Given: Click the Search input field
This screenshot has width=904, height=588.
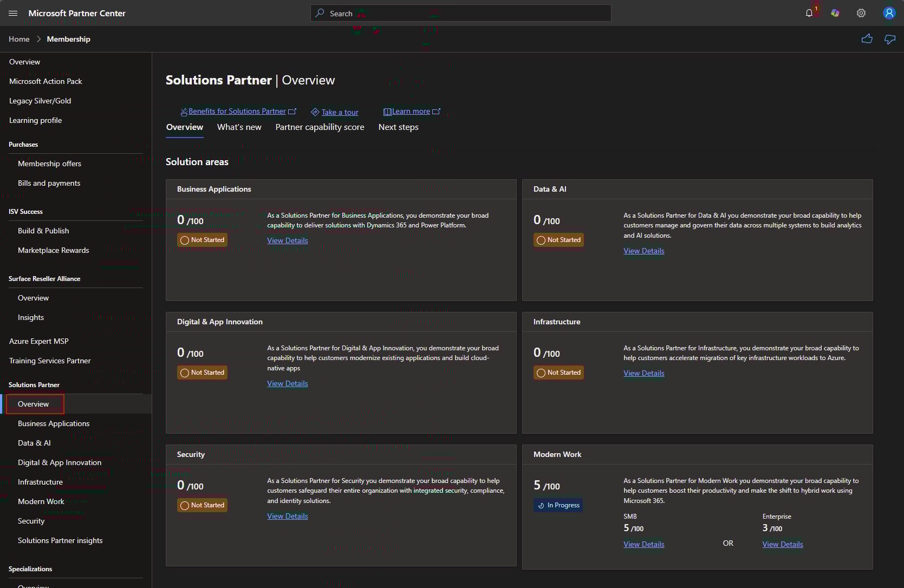Looking at the screenshot, I should click(460, 13).
